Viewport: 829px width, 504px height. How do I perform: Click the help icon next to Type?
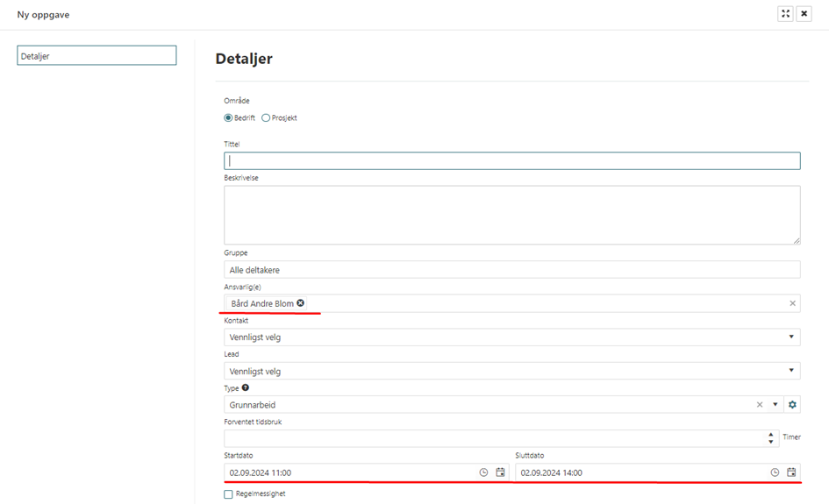click(x=246, y=388)
